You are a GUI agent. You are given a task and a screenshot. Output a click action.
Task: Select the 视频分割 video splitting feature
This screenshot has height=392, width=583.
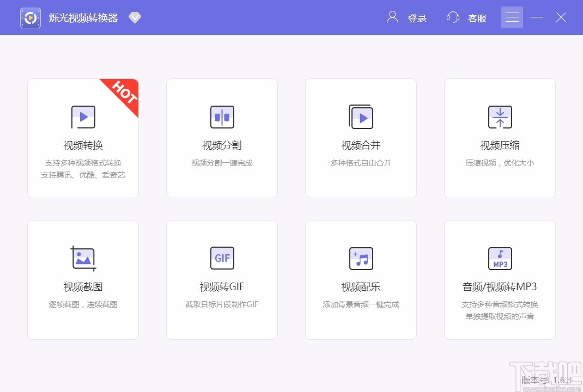pyautogui.click(x=222, y=138)
